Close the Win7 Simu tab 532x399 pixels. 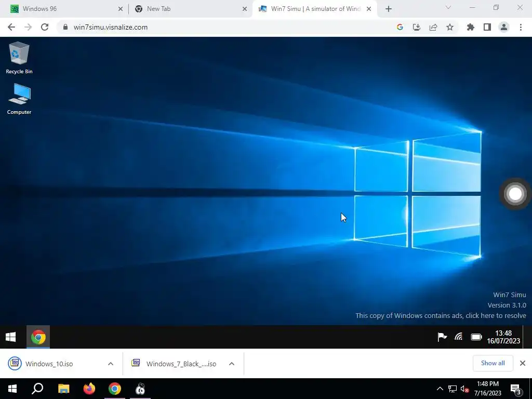[369, 9]
